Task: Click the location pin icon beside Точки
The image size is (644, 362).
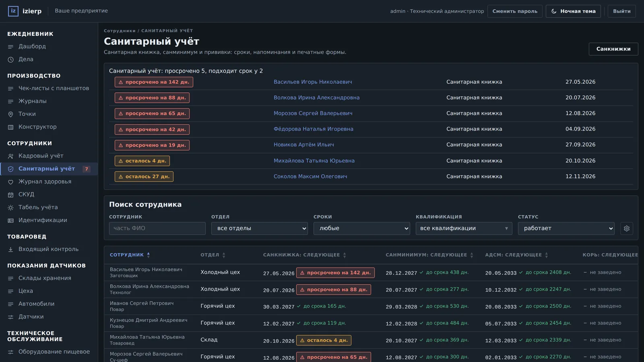Action: point(11,114)
